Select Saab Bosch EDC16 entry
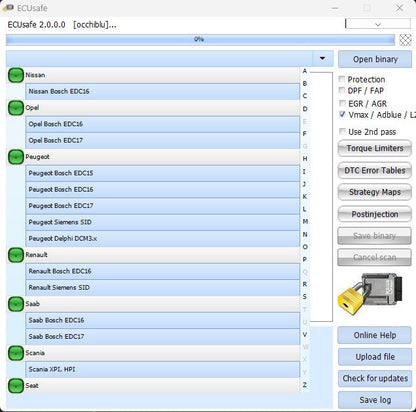The image size is (416, 412). coord(162,320)
